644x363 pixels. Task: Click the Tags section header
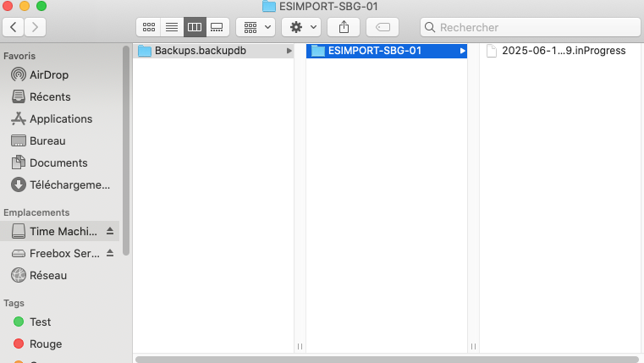14,303
